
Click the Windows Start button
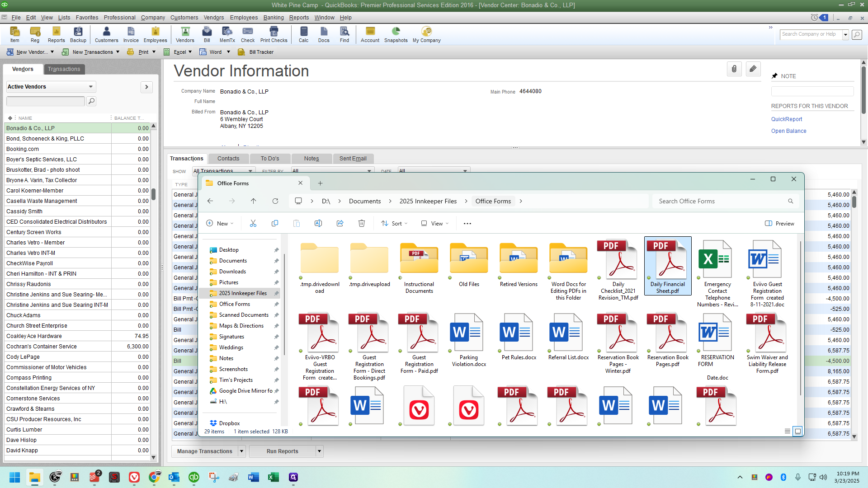tap(15, 477)
